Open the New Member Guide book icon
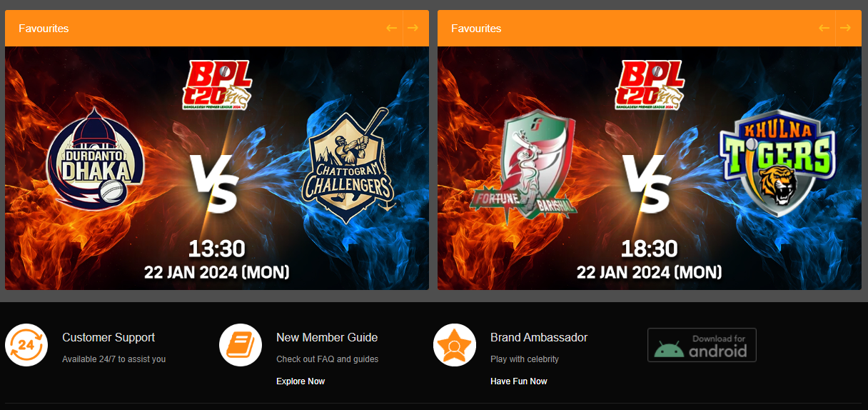868x410 pixels. [x=241, y=345]
